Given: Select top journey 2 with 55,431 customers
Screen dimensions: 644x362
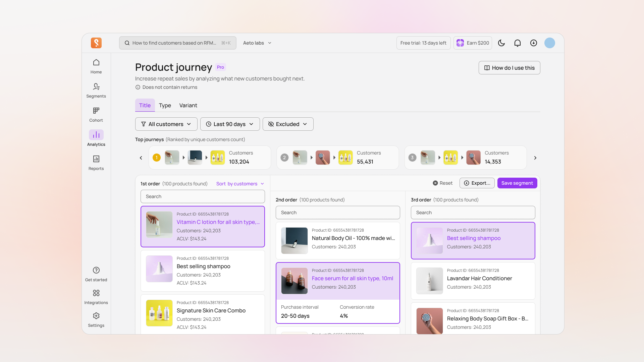Looking at the screenshot, I should [338, 158].
